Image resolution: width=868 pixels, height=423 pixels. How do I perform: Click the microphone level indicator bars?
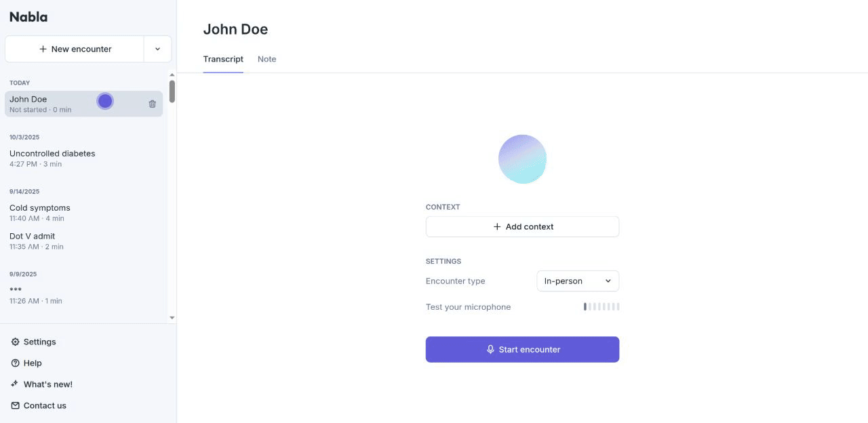tap(601, 307)
